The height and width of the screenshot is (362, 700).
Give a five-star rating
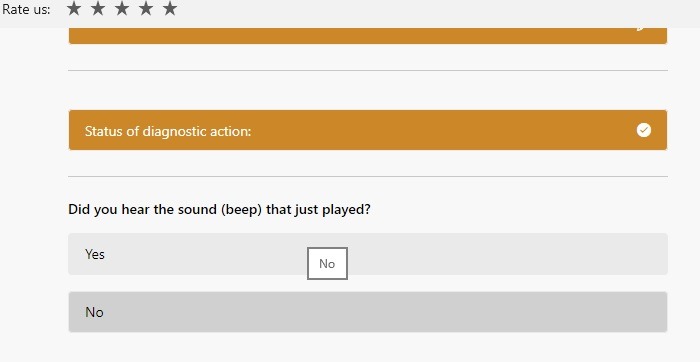point(170,8)
